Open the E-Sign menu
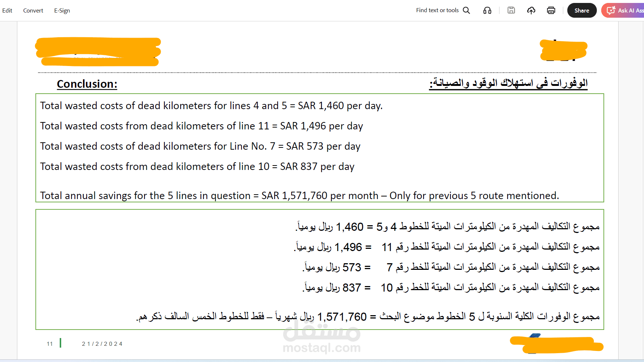This screenshot has height=362, width=644. (62, 11)
